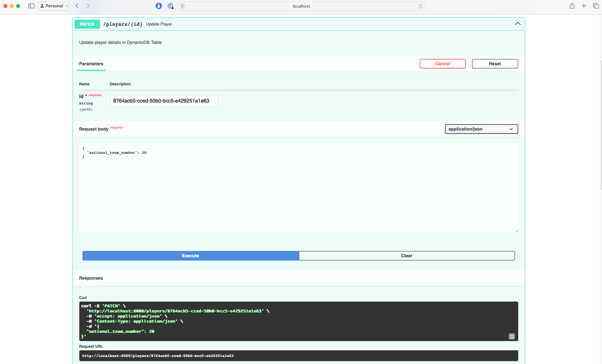The height and width of the screenshot is (364, 602).
Task: Click the 'Request body' label
Action: pos(94,129)
